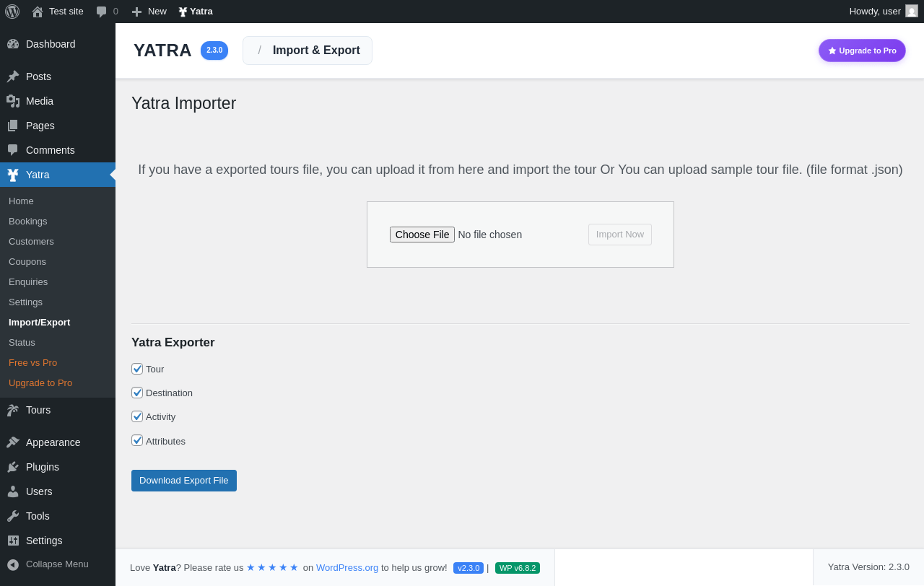Uncheck the Tour export checkbox
Image resolution: width=924 pixels, height=586 pixels.
point(137,369)
